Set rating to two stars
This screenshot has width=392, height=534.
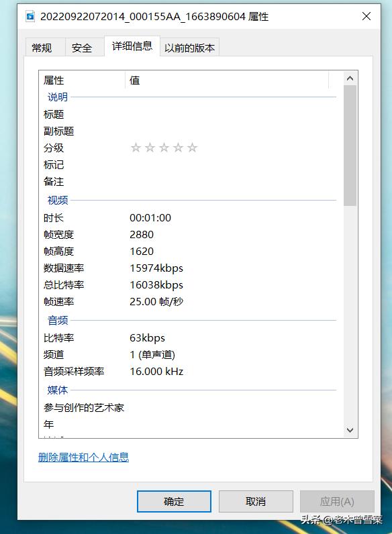(150, 148)
